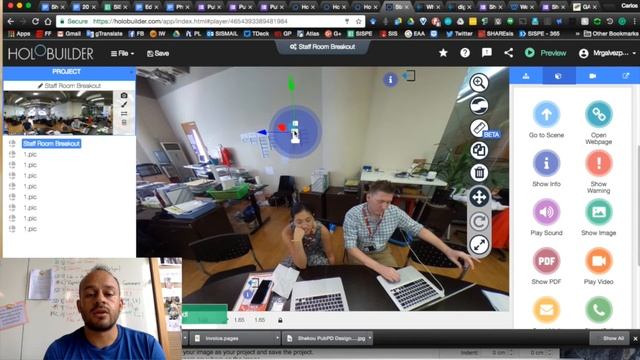Screen dimensions: 640x360
Task: Click the blue info marker in the scene
Action: pyautogui.click(x=390, y=80)
